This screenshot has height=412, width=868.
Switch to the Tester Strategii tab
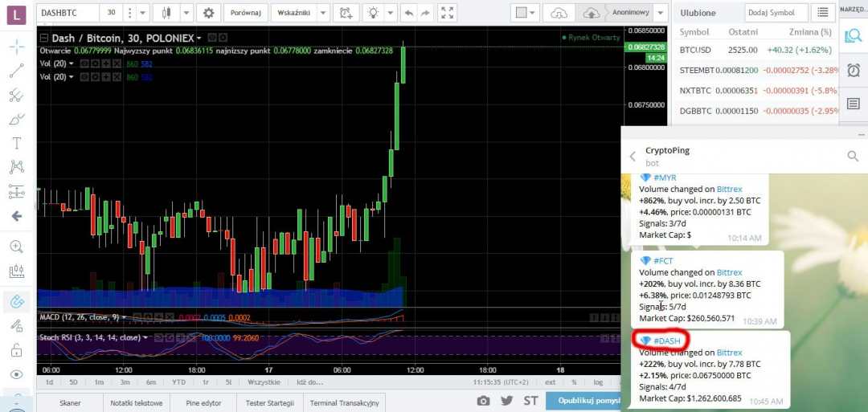click(x=271, y=402)
